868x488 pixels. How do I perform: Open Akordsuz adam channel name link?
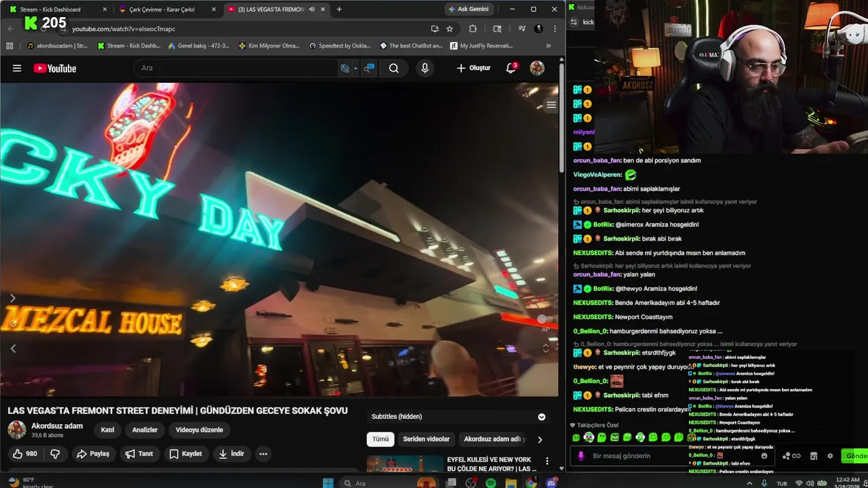57,426
